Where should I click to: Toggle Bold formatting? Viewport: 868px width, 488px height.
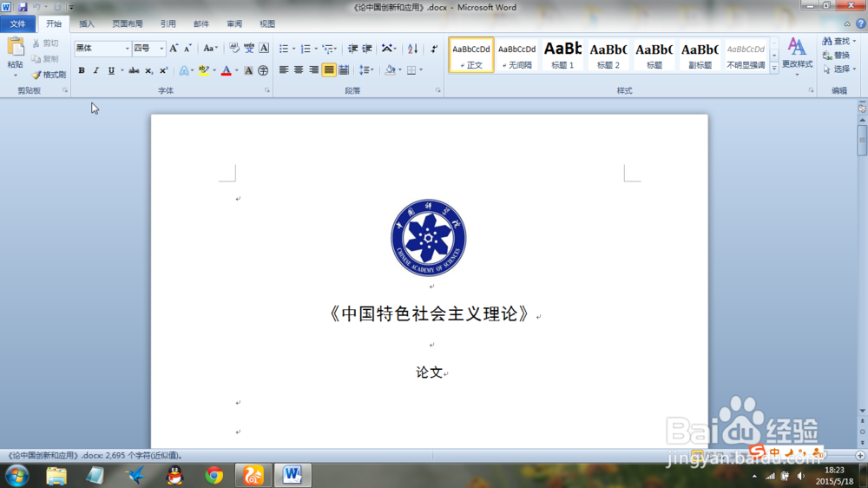(82, 70)
